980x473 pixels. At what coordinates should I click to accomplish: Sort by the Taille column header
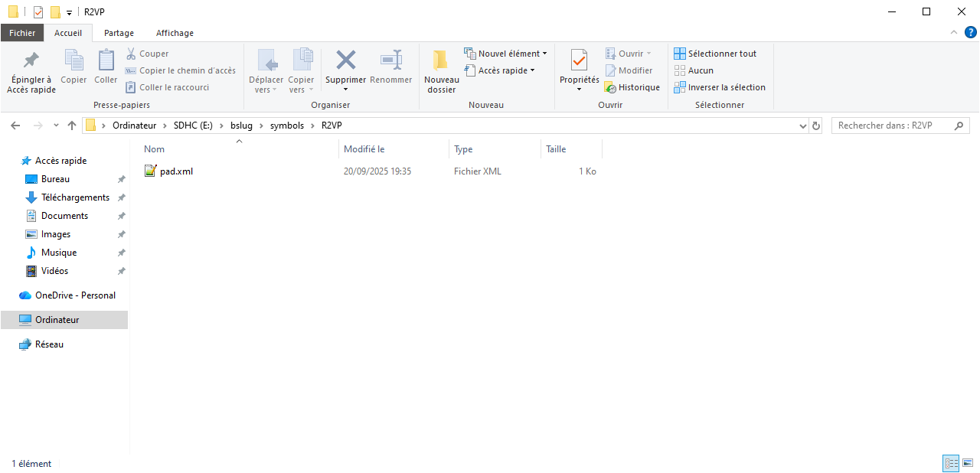tap(571, 149)
